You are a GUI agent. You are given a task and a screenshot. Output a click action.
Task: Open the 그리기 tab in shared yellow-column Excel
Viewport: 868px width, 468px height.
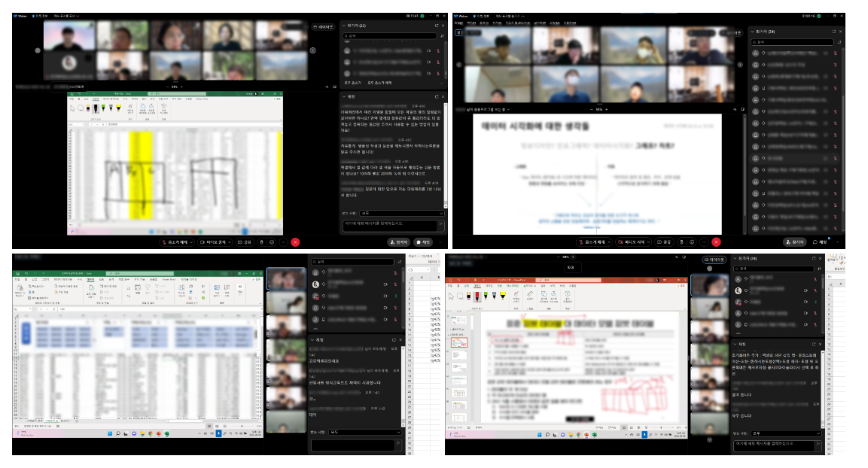pos(96,99)
